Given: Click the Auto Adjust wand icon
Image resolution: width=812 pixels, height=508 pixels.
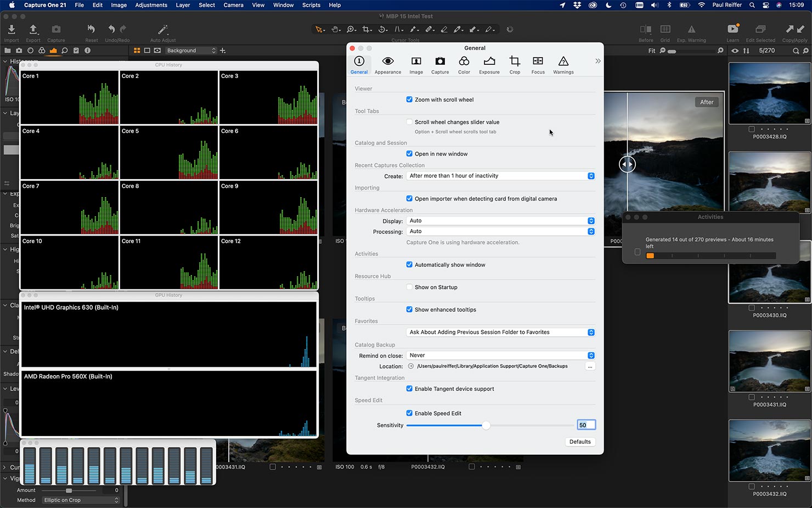Looking at the screenshot, I should (163, 30).
